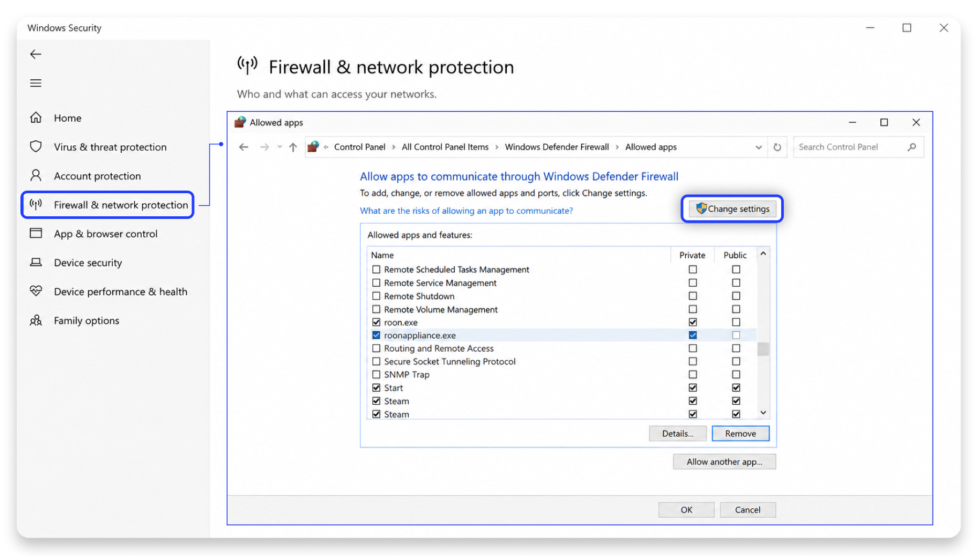This screenshot has width=980, height=556.
Task: Open Family options section
Action: click(x=87, y=320)
